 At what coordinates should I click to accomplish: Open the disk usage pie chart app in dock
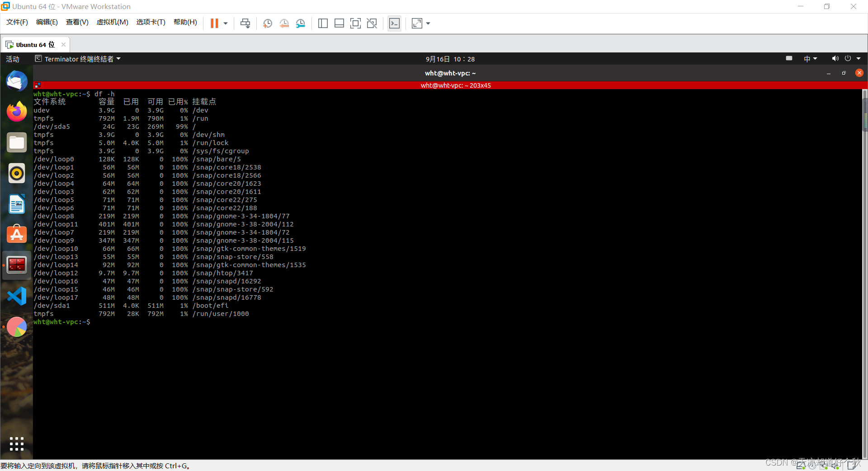pos(17,327)
